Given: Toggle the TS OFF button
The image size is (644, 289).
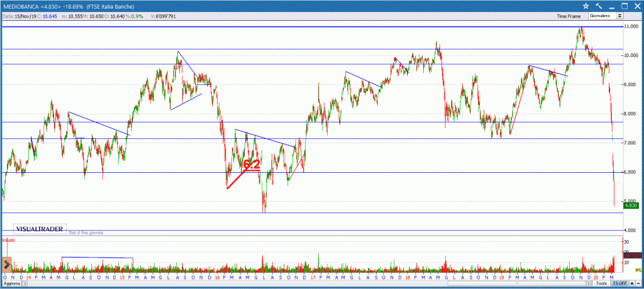Looking at the screenshot, I should click(619, 284).
